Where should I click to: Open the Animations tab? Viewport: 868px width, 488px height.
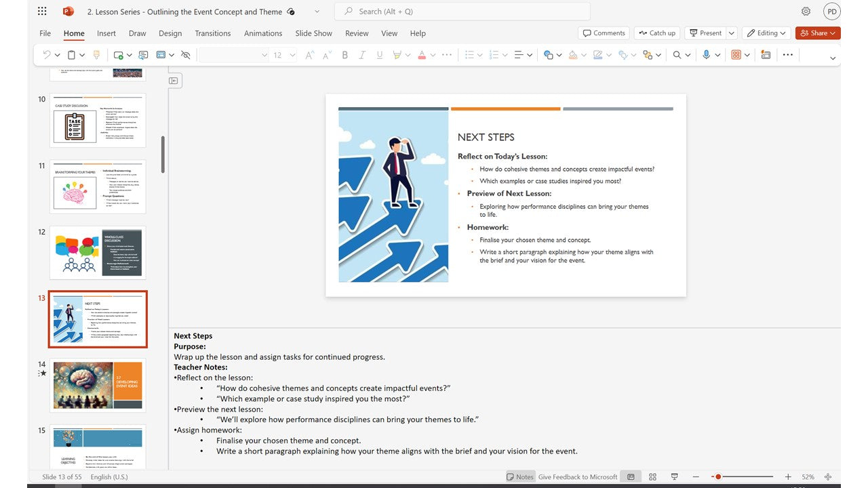[263, 33]
